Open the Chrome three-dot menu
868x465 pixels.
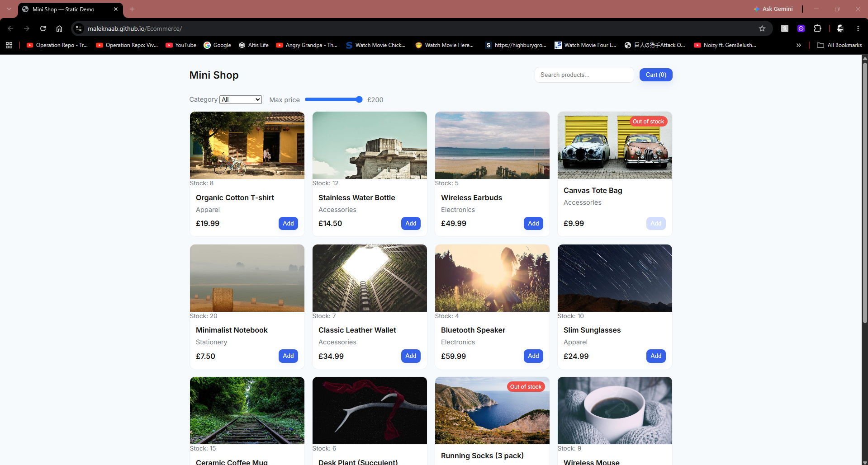click(x=858, y=28)
